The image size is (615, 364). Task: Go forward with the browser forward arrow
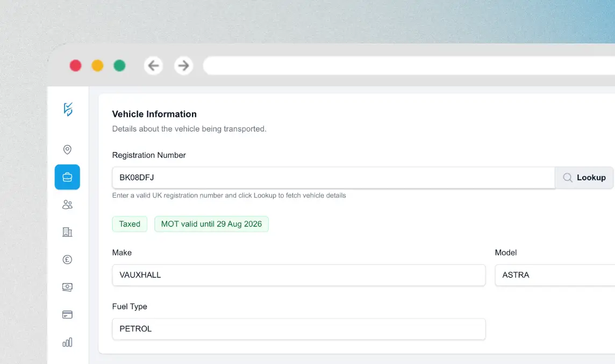point(183,65)
